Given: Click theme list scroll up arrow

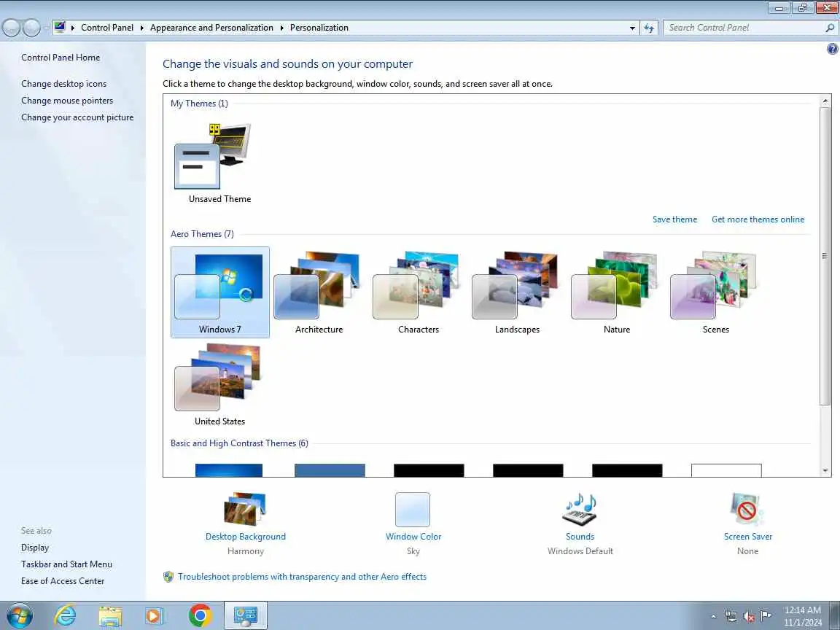Looking at the screenshot, I should pos(825,101).
